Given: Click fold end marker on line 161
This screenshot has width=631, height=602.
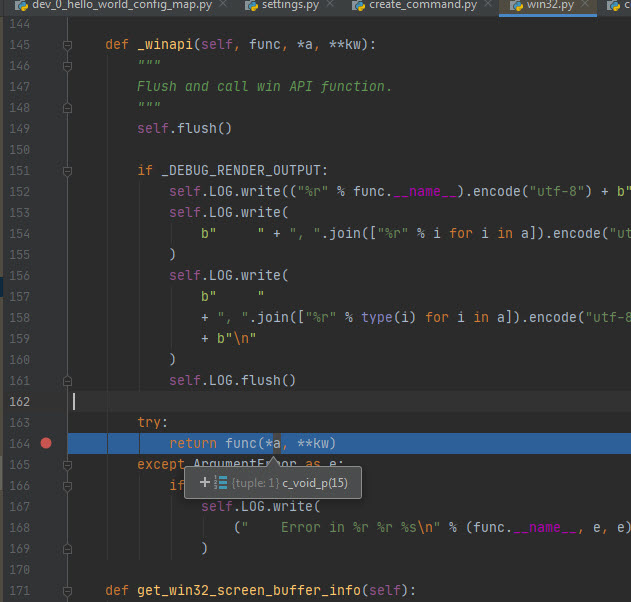Looking at the screenshot, I should (x=68, y=381).
